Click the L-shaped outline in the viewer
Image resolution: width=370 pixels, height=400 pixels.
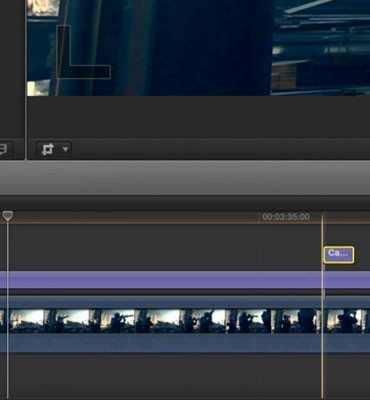point(83,53)
